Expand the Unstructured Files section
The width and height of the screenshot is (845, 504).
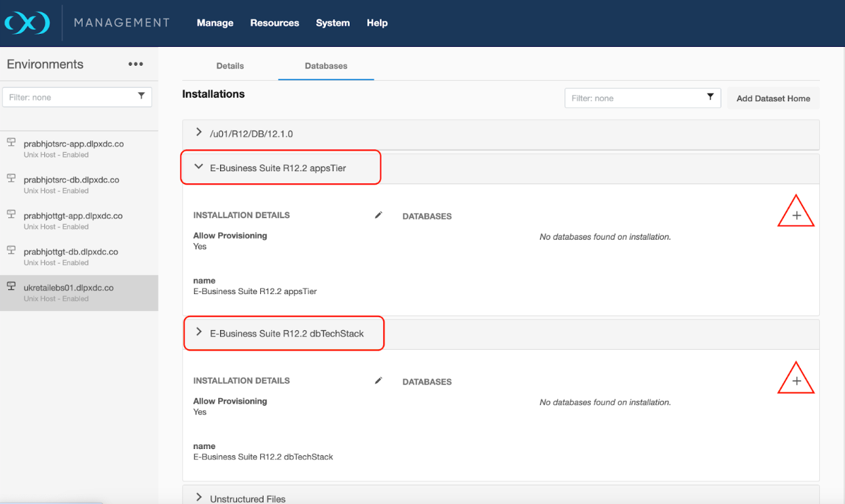[x=198, y=497]
